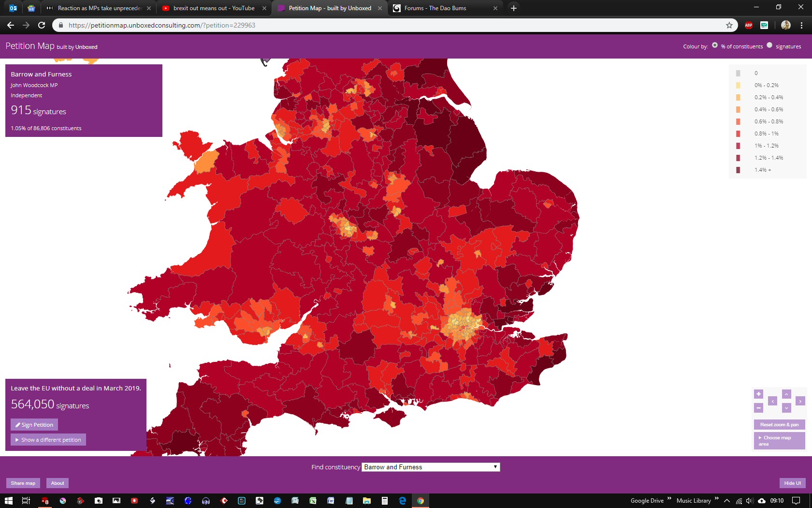The height and width of the screenshot is (508, 812).
Task: Click the 1.4% + legend colour swatch
Action: pyautogui.click(x=738, y=170)
